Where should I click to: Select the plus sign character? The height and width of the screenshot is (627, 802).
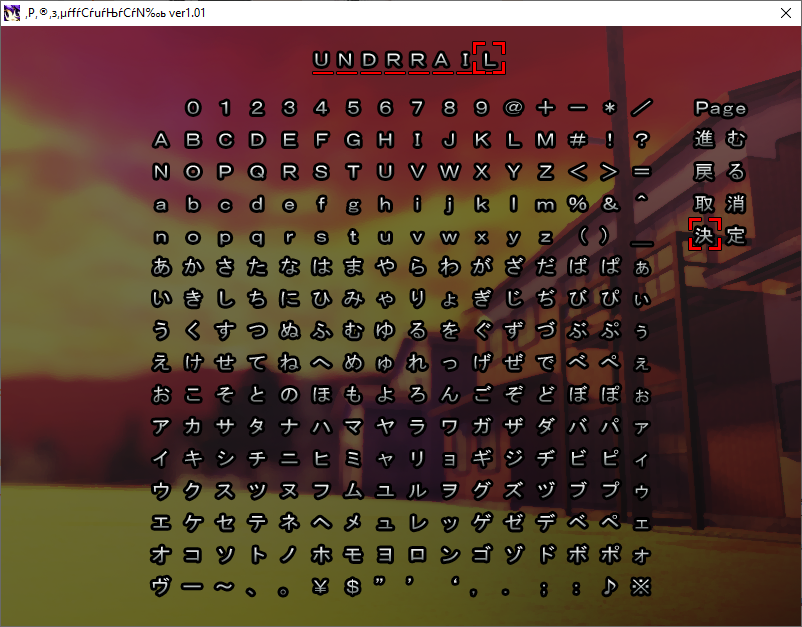point(546,108)
